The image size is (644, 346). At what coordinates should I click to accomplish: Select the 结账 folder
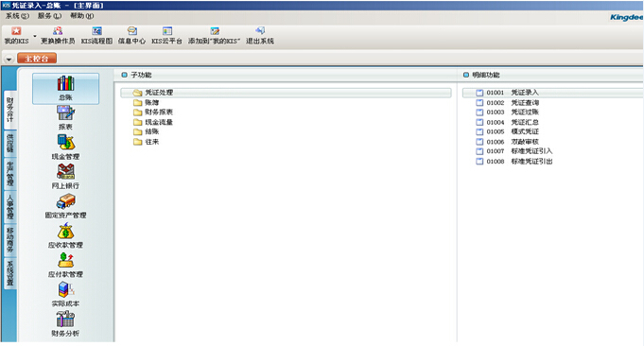(147, 131)
